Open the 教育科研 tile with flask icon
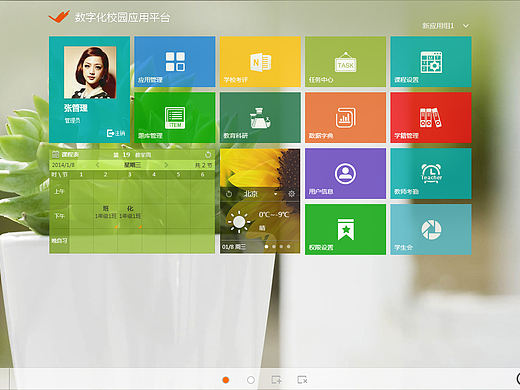This screenshot has height=390, width=520. click(260, 118)
